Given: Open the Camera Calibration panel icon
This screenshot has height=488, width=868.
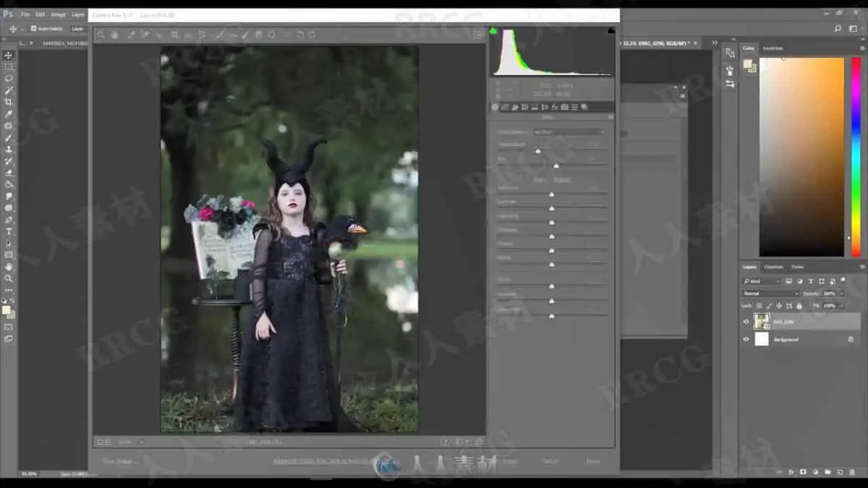Looking at the screenshot, I should 565,107.
